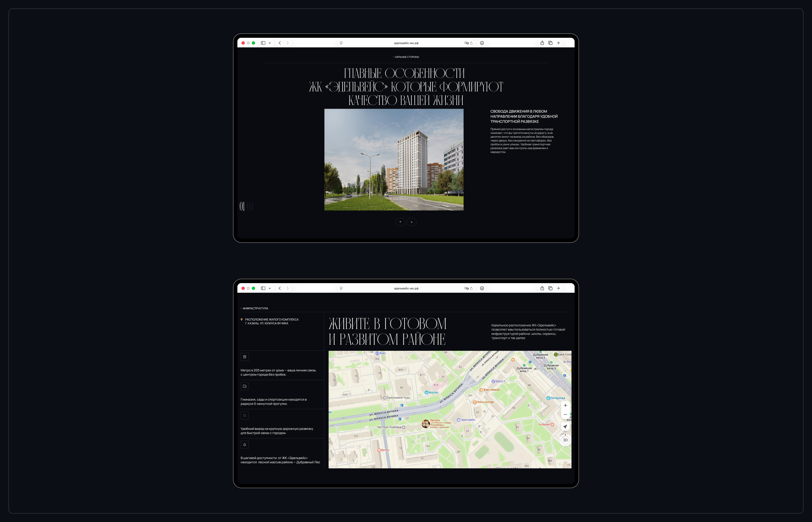Image resolution: width=812 pixels, height=522 pixels.
Task: Click the school building icon in infrastructure list
Action: (x=245, y=386)
